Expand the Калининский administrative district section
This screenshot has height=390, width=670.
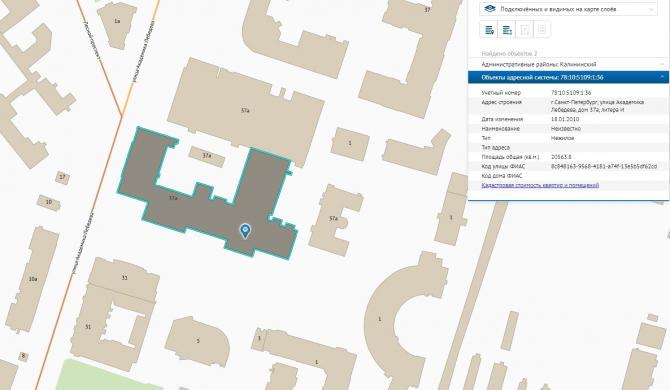tap(568, 64)
